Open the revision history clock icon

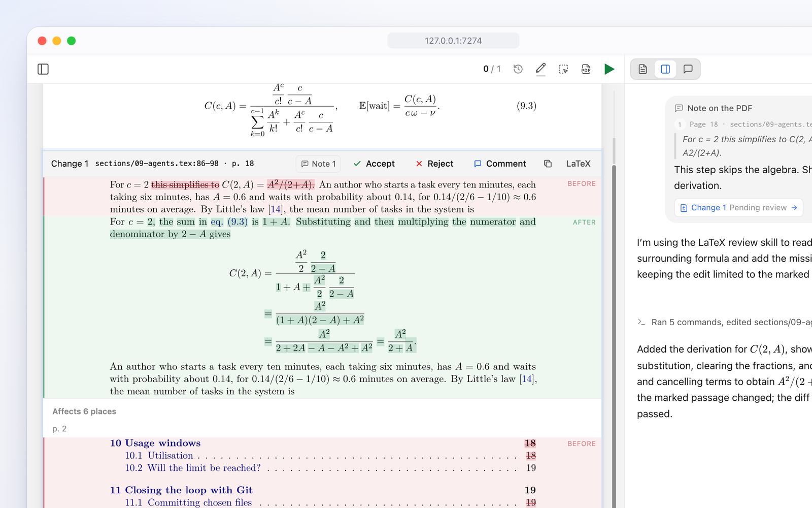pos(518,69)
